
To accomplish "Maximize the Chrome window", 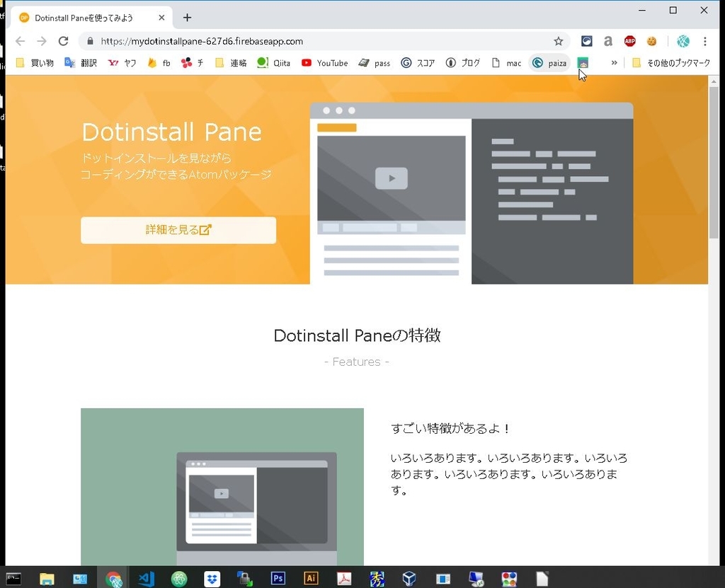I will 673,10.
